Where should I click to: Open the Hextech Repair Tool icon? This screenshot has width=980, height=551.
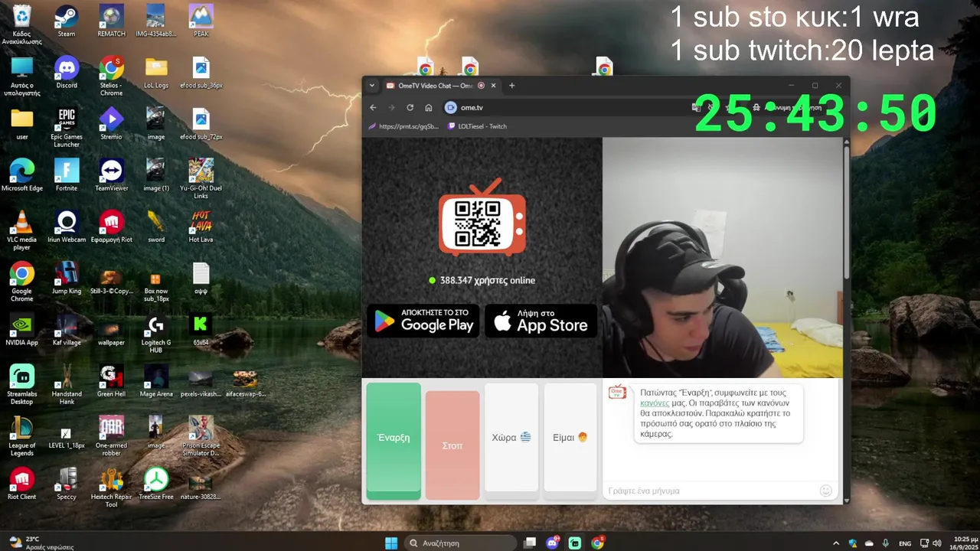tap(111, 487)
